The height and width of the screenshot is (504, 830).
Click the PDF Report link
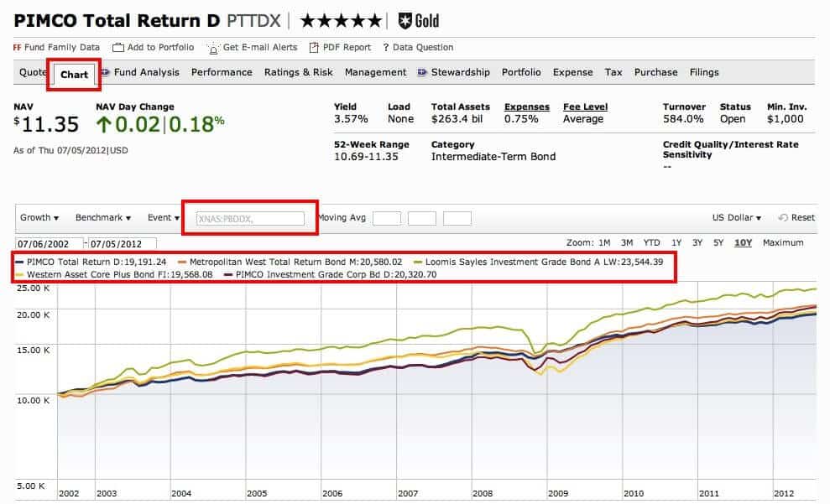(x=347, y=48)
